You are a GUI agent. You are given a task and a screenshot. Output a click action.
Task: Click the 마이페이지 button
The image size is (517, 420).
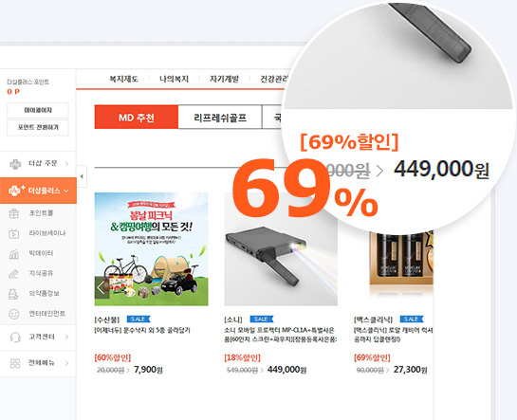38,110
